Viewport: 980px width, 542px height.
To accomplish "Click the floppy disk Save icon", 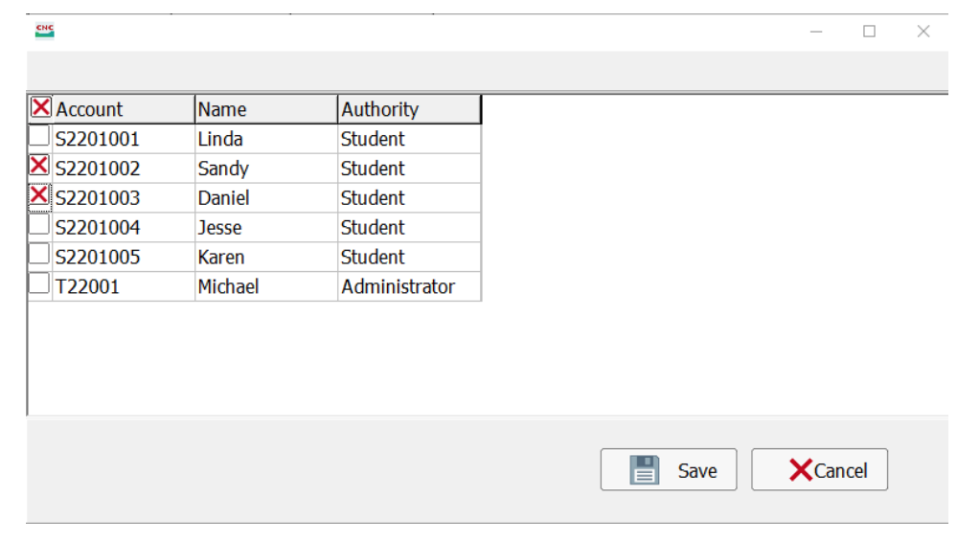I will point(644,469).
